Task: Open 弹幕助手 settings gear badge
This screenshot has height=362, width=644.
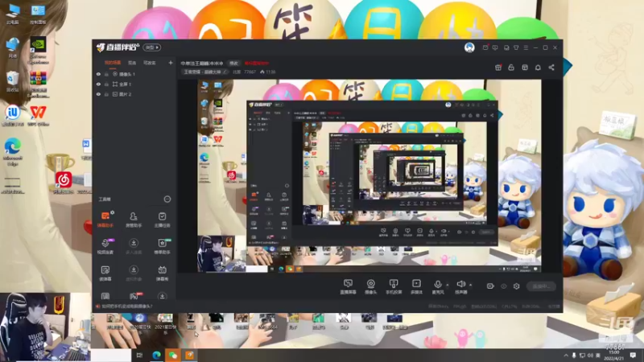Action: point(112,212)
